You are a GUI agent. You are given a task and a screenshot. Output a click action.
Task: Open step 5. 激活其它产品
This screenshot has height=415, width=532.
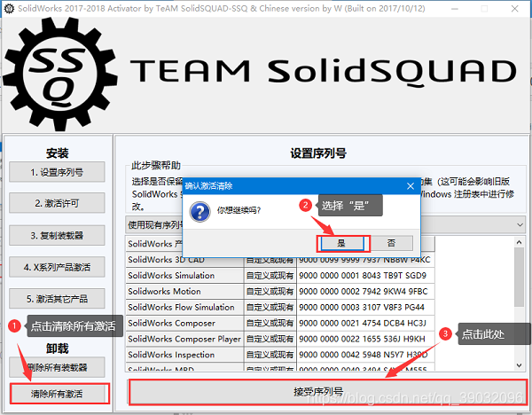57,299
